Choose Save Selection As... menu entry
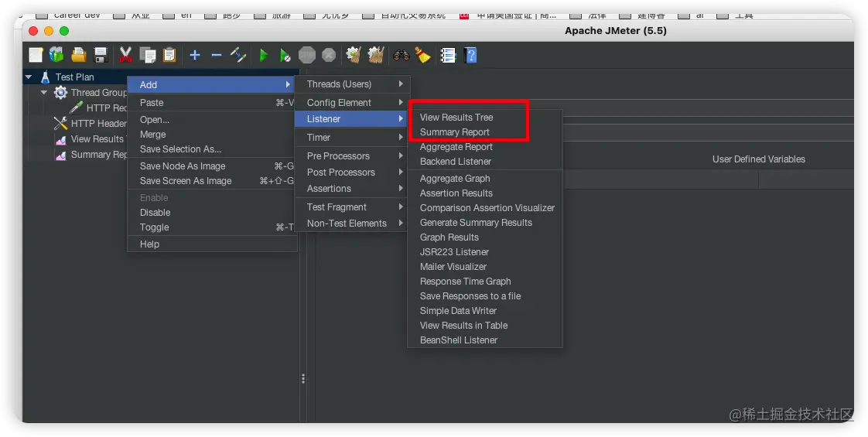Screen dimensions: 868x437 (x=210, y=149)
